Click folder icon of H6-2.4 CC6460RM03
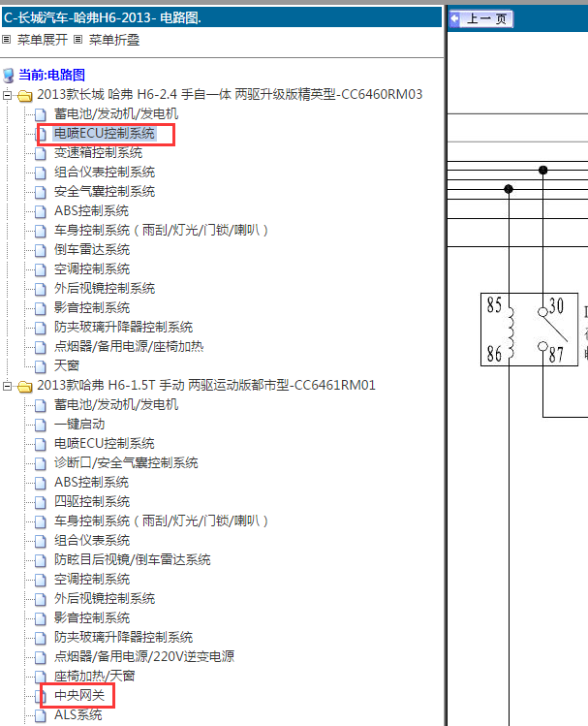Screen dimensions: 588x726 pos(24,96)
